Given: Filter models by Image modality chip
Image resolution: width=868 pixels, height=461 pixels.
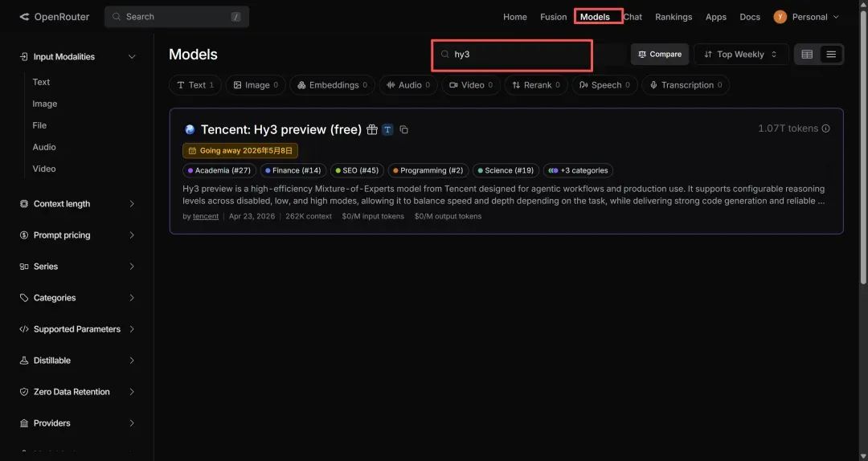Looking at the screenshot, I should click(256, 85).
